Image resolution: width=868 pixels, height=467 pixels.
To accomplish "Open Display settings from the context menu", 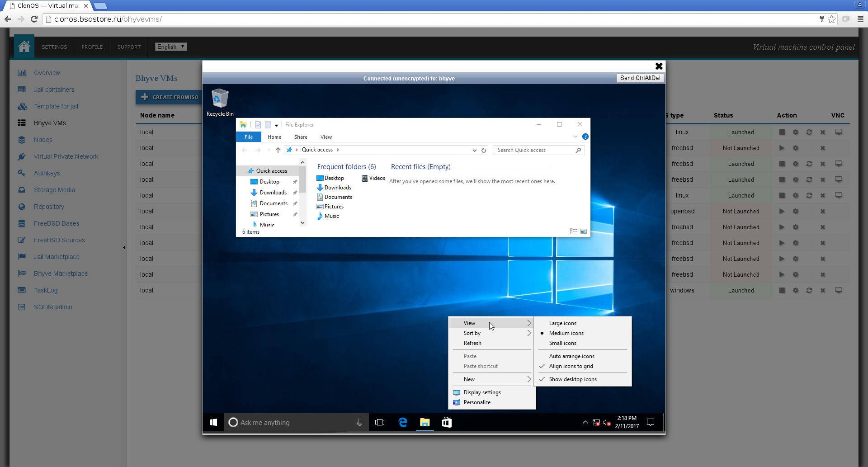I will click(492, 392).
